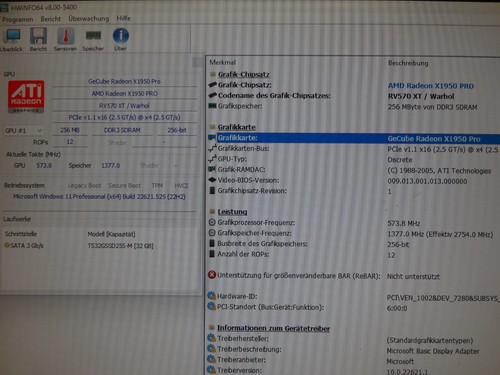Select the GPU-Typ row
The width and height of the screenshot is (500, 375).
[x=353, y=159]
